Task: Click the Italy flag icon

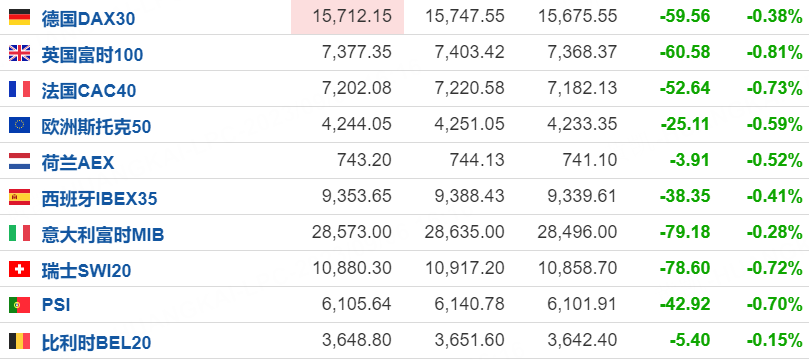Action: click(20, 233)
